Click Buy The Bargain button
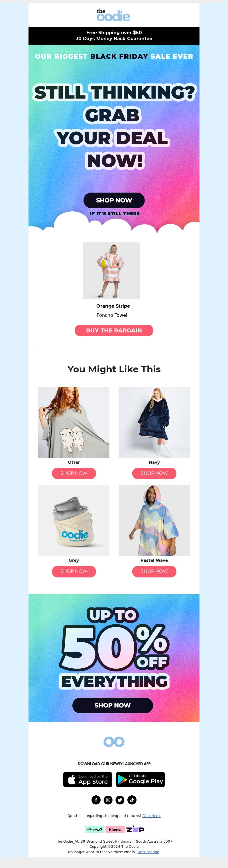 114,330
